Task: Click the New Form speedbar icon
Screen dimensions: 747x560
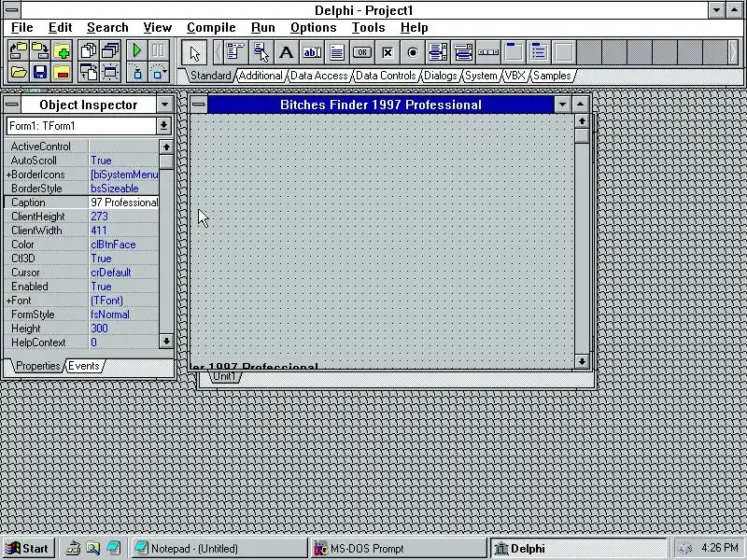Action: click(x=110, y=73)
